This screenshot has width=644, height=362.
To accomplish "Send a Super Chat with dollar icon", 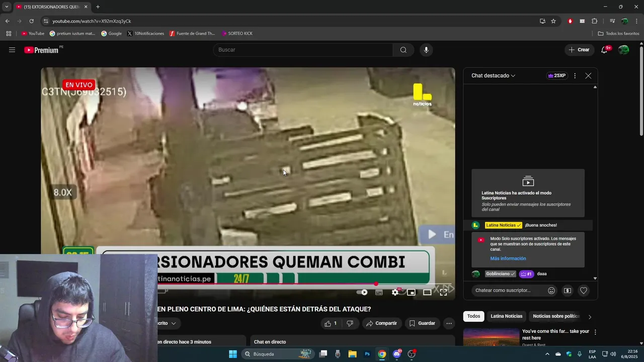I will tap(568, 290).
